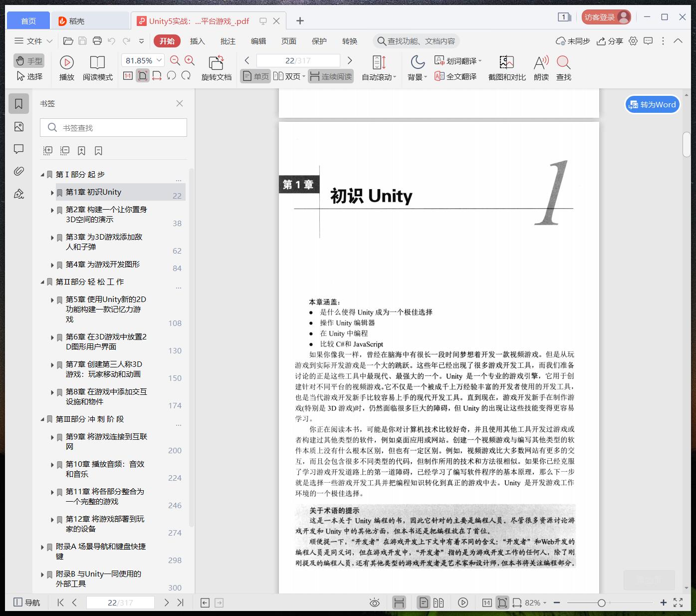Click search box 查找功能、文档内容
This screenshot has width=696, height=616.
416,41
